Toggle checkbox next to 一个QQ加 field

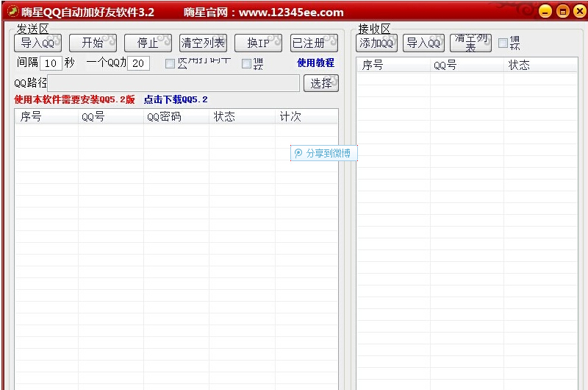point(170,63)
